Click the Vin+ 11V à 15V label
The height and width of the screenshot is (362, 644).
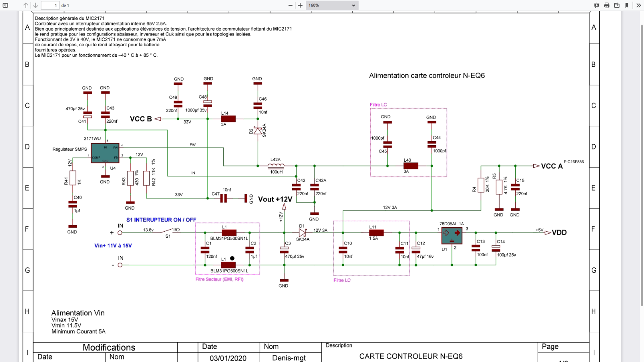tap(113, 246)
